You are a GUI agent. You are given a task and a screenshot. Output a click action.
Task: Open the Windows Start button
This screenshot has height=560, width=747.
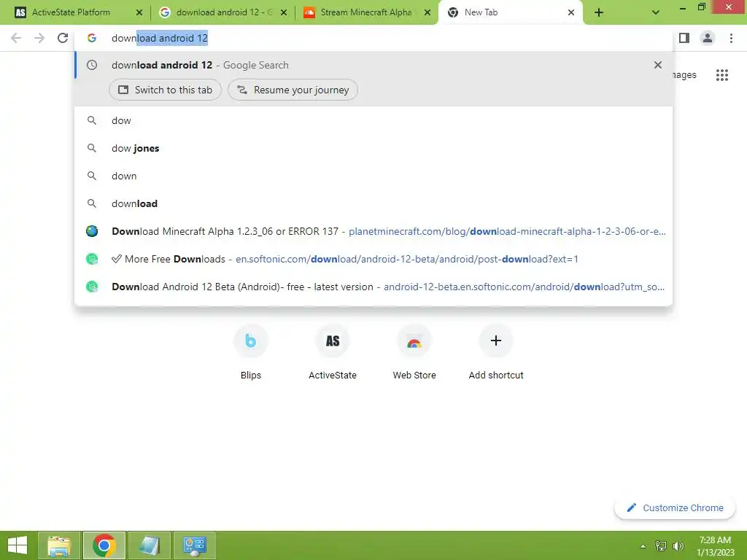tap(18, 545)
